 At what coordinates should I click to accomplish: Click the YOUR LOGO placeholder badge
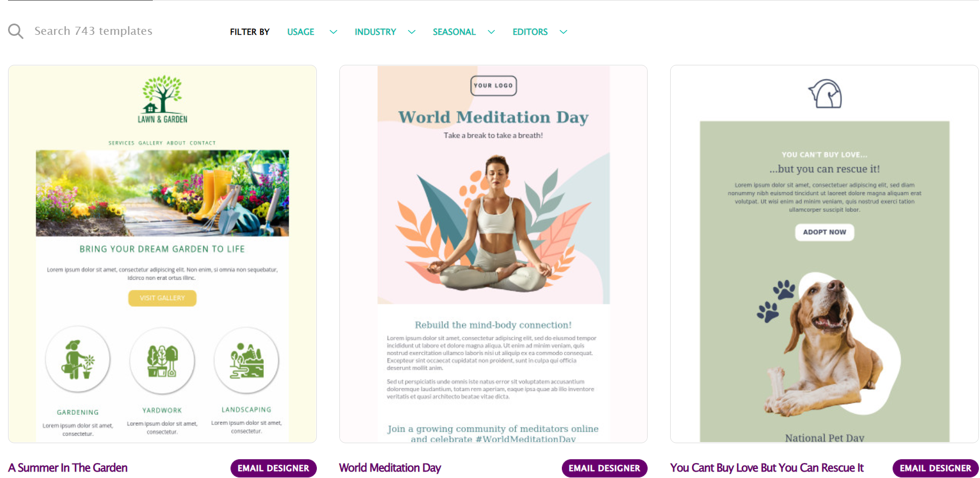click(493, 86)
